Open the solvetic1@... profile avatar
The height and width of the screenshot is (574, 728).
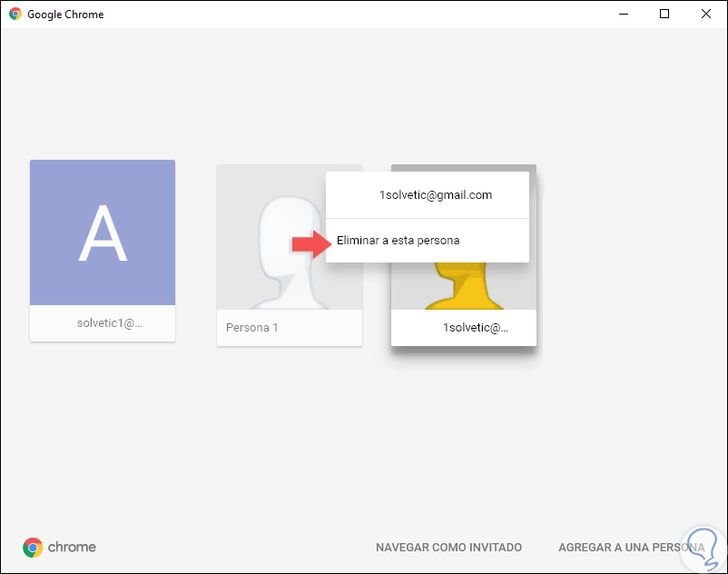click(x=103, y=233)
